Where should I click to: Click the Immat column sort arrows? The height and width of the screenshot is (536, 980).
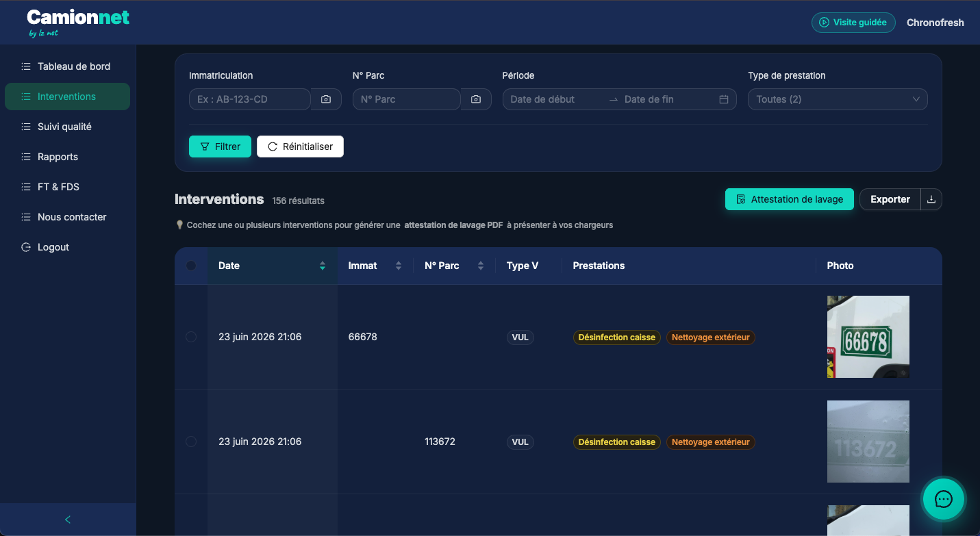point(399,266)
